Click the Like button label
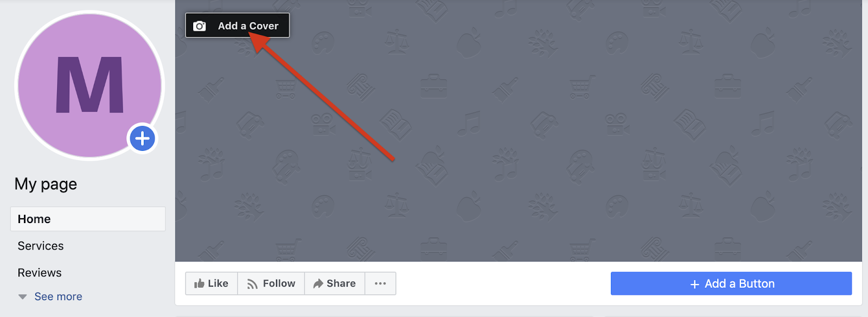This screenshot has height=317, width=868. point(218,283)
